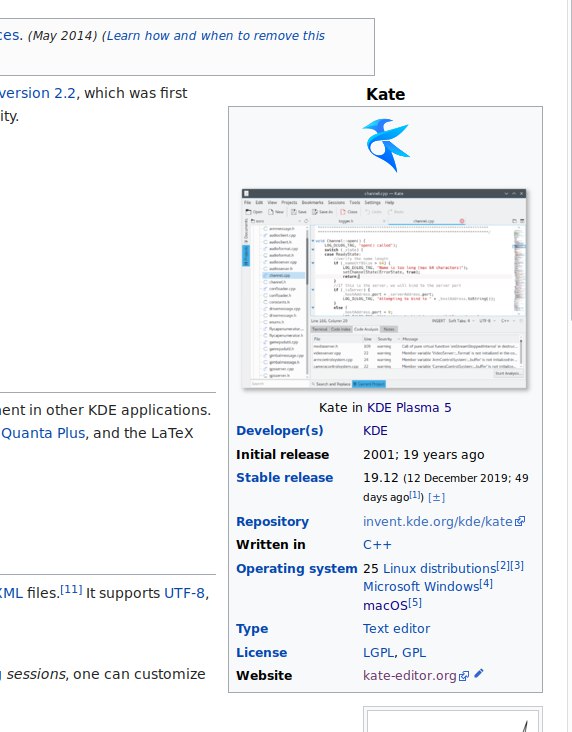Viewport: 572px width, 732px height.
Task: Follow the Operating system label link
Action: (x=297, y=569)
